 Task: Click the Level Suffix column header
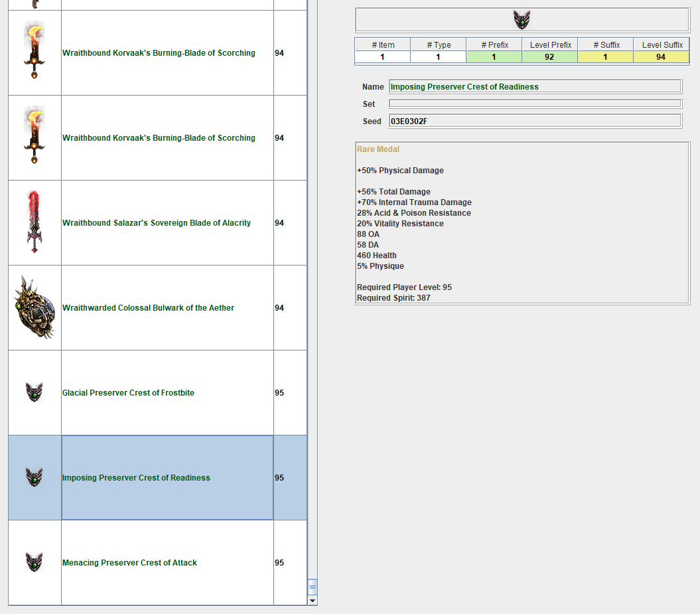click(x=662, y=45)
